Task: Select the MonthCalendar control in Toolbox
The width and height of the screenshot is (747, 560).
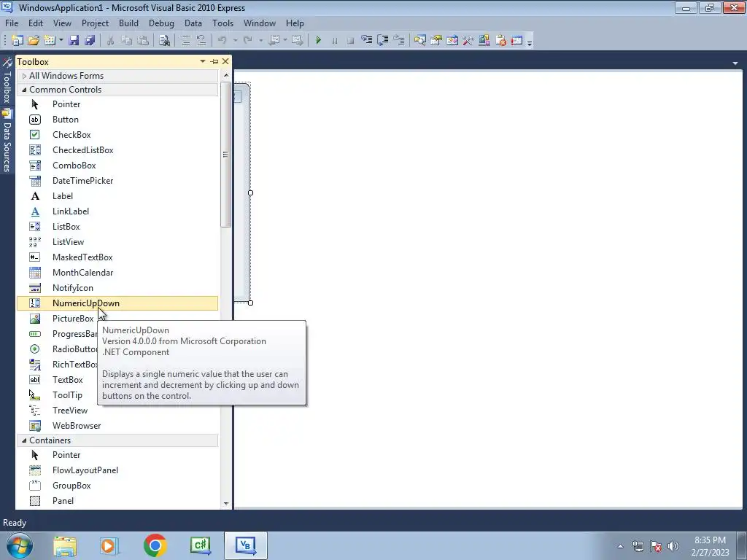Action: point(117,273)
